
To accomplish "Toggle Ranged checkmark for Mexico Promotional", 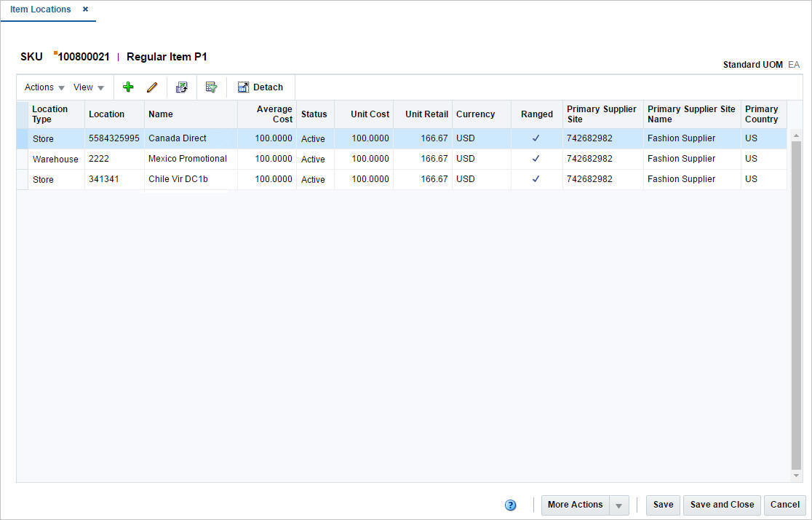I will pyautogui.click(x=536, y=159).
